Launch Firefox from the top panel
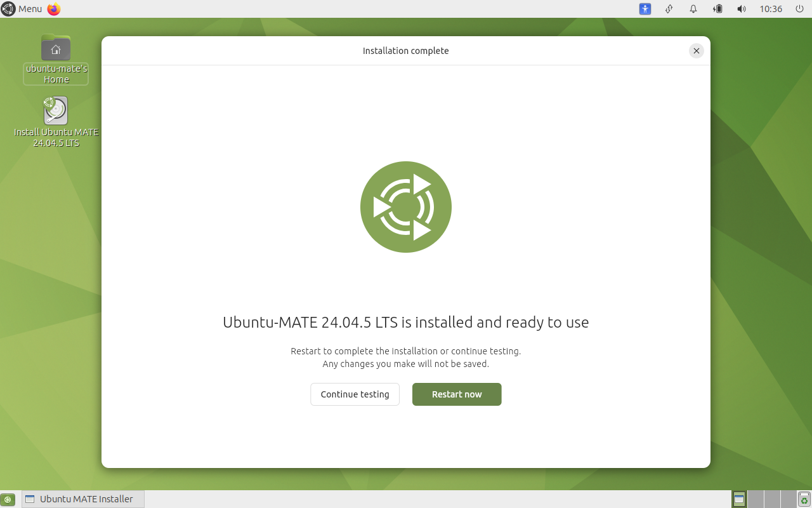This screenshot has height=508, width=812. 54,9
